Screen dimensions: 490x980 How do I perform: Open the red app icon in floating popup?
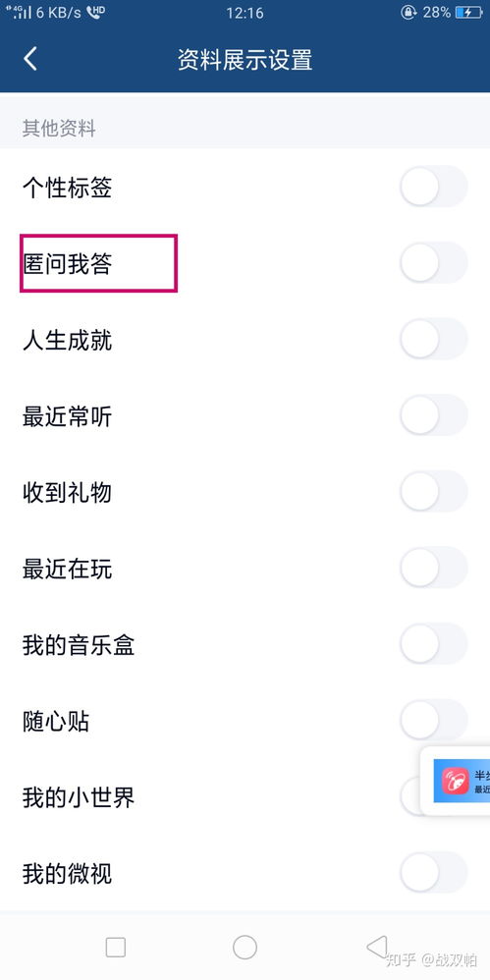point(456,781)
